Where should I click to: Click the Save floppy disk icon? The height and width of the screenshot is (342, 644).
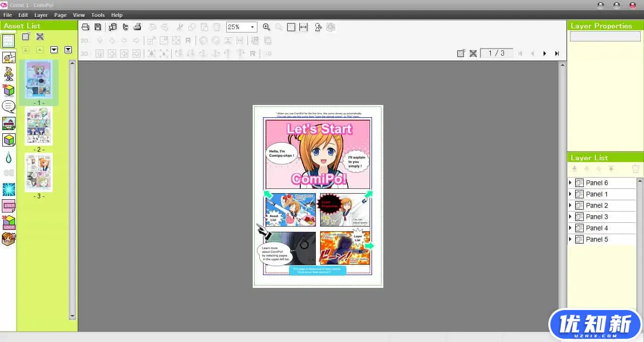coord(98,27)
